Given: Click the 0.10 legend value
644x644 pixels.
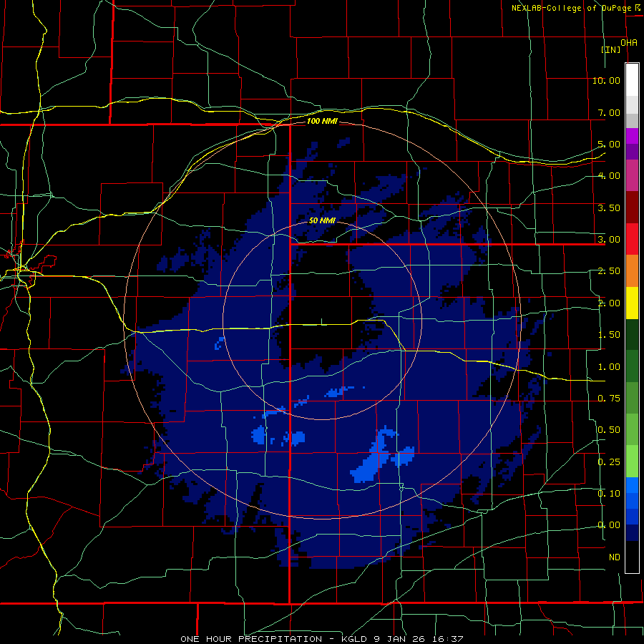Looking at the screenshot, I should [609, 494].
